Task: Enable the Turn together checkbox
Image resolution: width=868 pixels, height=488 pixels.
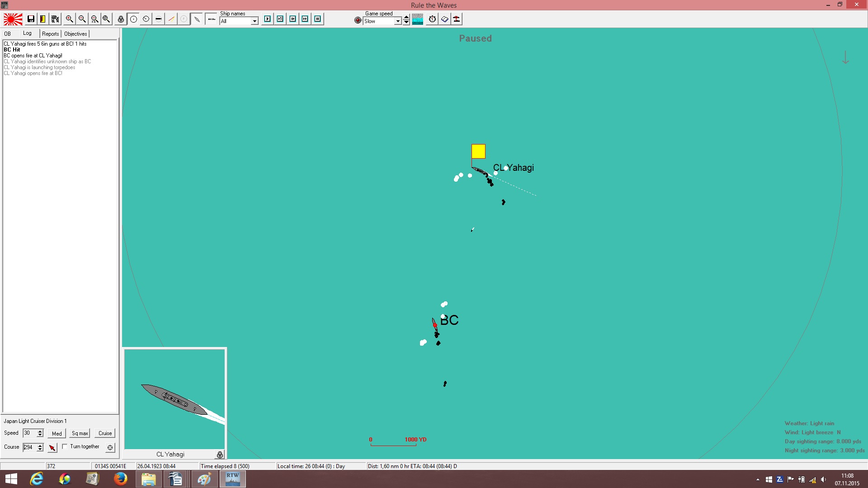Action: pos(65,446)
